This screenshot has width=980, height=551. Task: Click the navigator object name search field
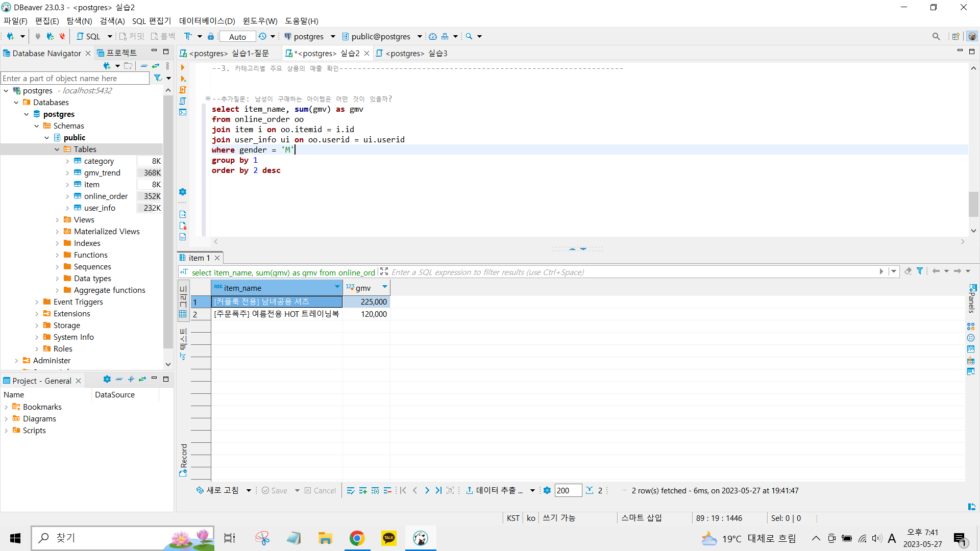point(75,78)
